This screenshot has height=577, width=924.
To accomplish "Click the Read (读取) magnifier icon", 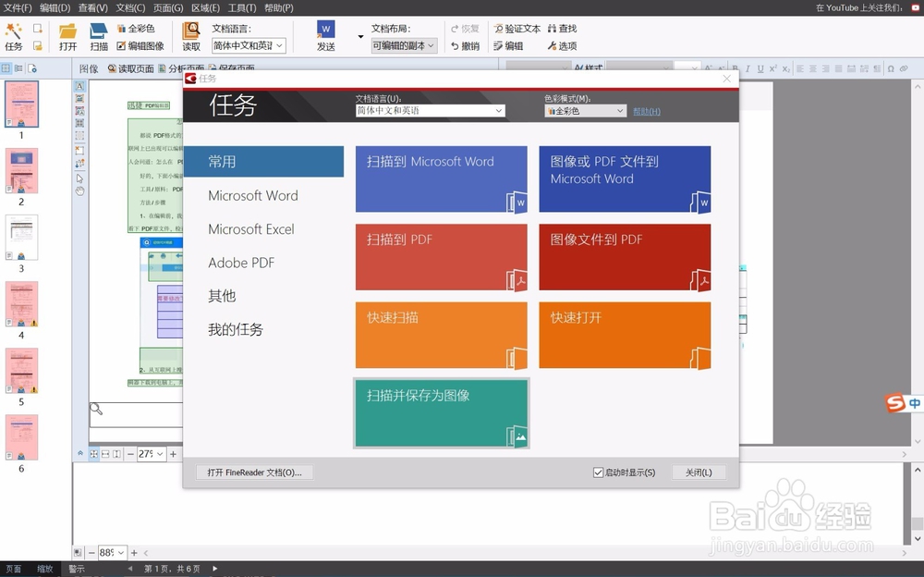I will [x=190, y=37].
